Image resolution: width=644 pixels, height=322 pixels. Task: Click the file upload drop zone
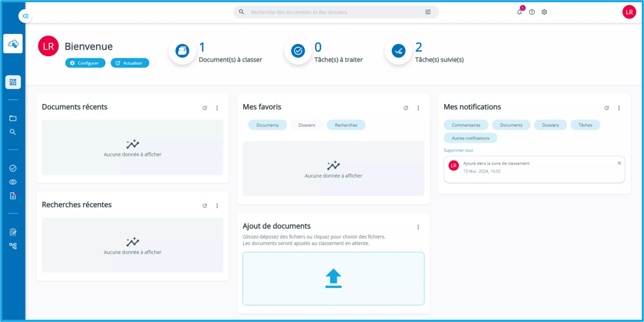(x=333, y=279)
